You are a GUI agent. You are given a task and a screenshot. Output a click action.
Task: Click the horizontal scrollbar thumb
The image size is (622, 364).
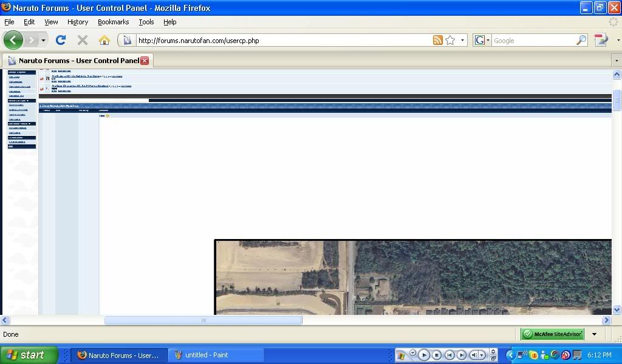[203, 320]
